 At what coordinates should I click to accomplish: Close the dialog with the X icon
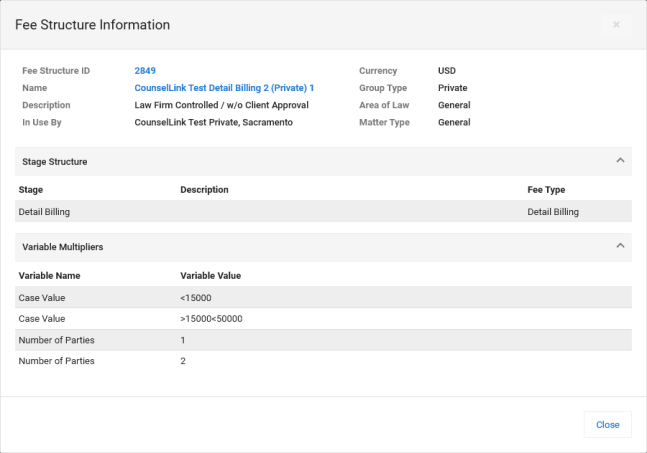(616, 24)
